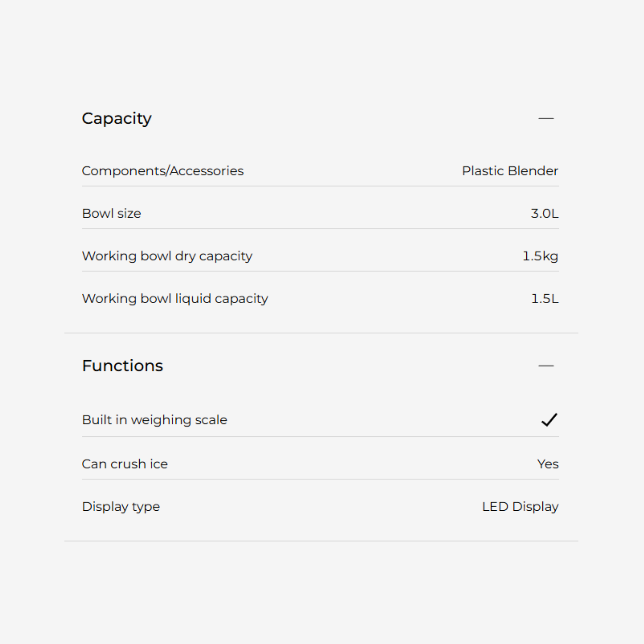Click the Yes value for crush ice
Image resolution: width=644 pixels, height=644 pixels.
pyautogui.click(x=548, y=464)
